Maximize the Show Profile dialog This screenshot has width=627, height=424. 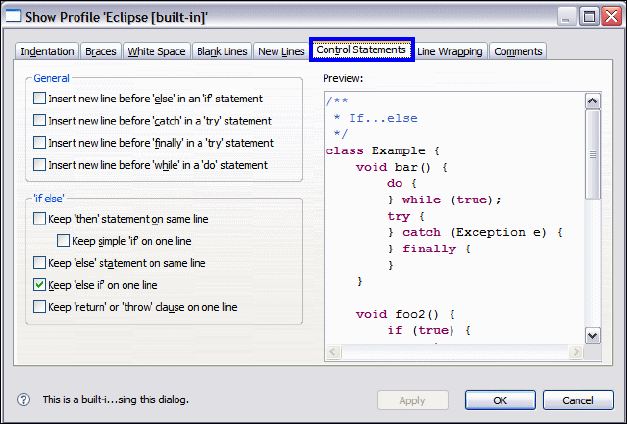click(x=589, y=17)
